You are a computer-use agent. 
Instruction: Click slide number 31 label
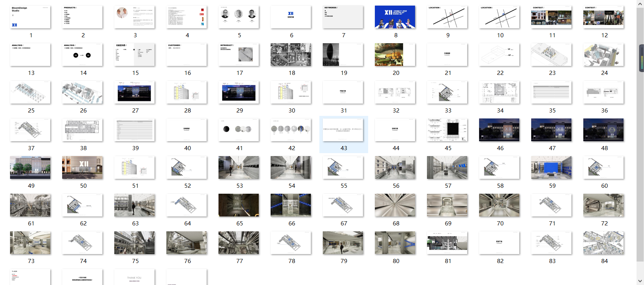click(x=344, y=111)
